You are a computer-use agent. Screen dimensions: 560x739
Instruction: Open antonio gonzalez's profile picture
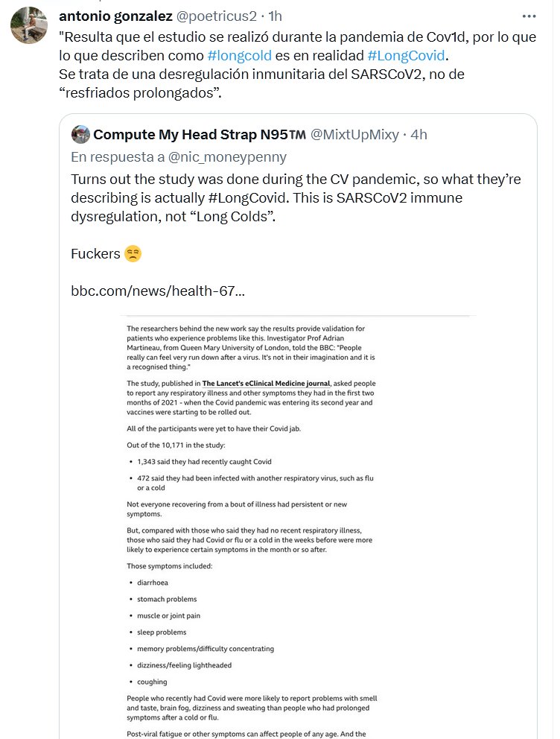29,26
